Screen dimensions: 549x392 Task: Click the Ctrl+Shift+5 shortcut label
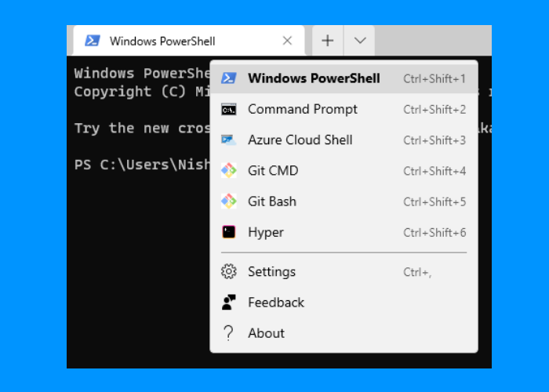434,202
